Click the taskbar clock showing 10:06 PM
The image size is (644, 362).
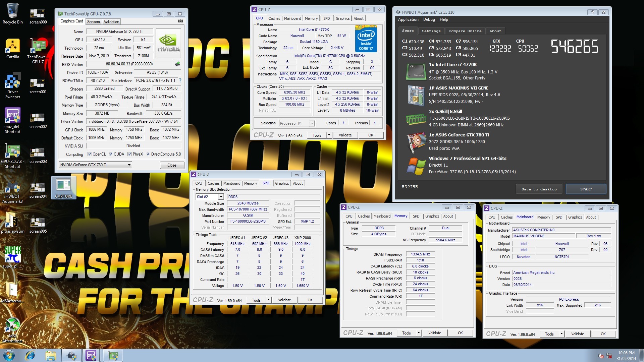coord(626,355)
